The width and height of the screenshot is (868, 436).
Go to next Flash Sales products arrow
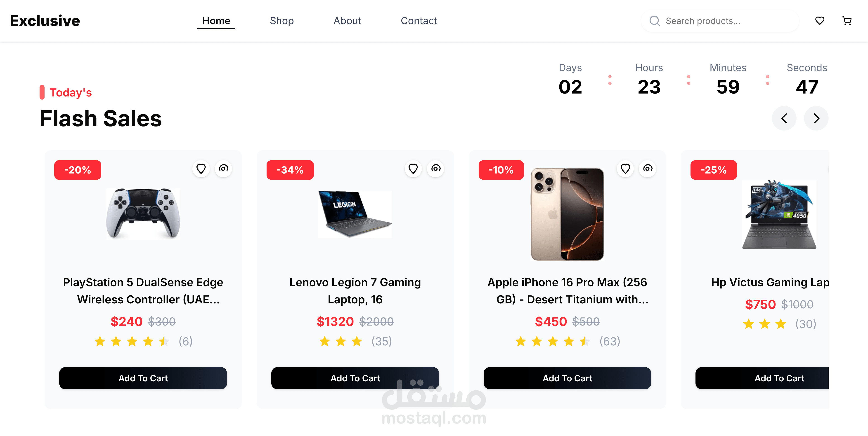pos(816,118)
